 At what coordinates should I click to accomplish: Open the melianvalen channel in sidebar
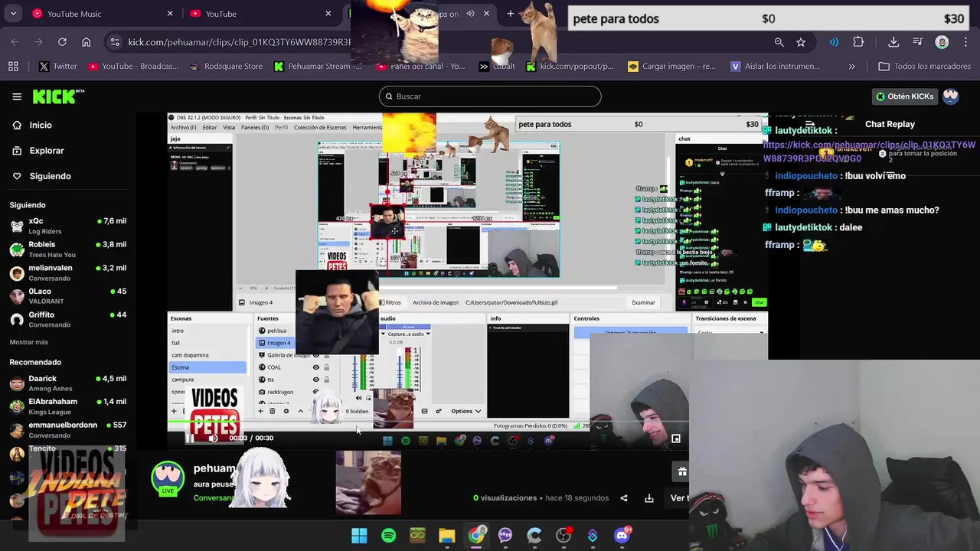(67, 273)
